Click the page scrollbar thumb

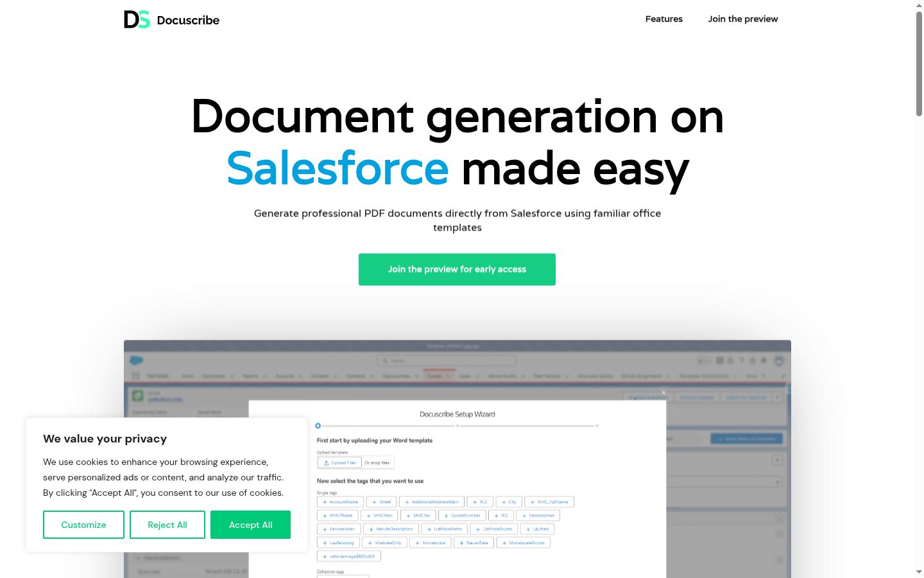click(919, 63)
